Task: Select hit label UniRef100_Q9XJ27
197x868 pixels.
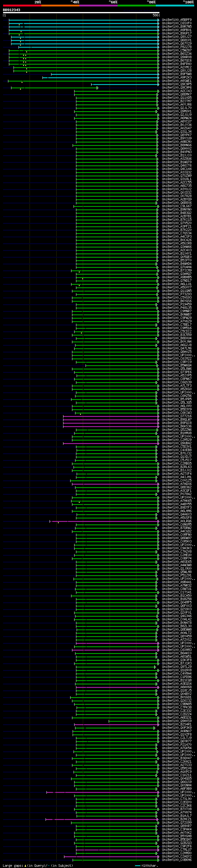Action: (177, 37)
